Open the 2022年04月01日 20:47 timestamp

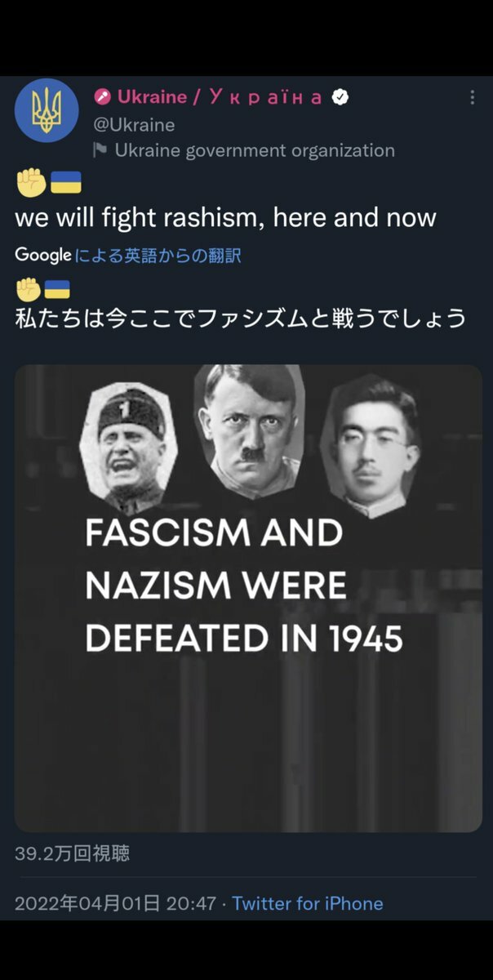pyautogui.click(x=115, y=903)
